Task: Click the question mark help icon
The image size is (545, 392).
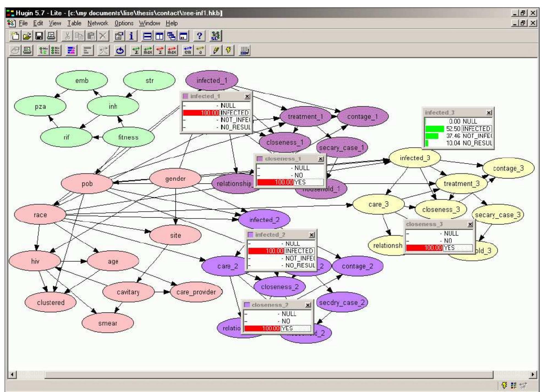Action: coord(199,36)
